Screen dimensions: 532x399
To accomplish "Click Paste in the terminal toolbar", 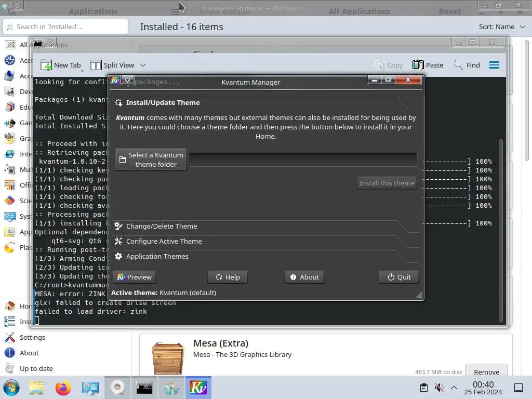I will [x=428, y=65].
